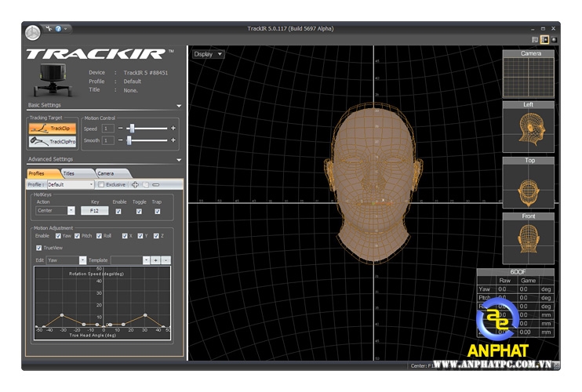The image size is (582, 392).
Task: Decrease Speed with the minus icon
Action: click(x=120, y=129)
